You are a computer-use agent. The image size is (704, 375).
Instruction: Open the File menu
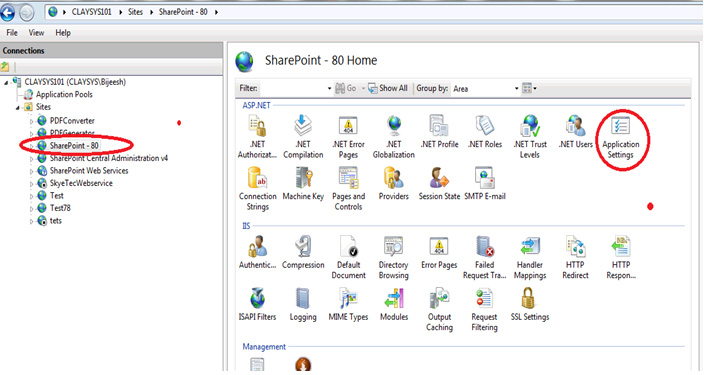coord(12,33)
